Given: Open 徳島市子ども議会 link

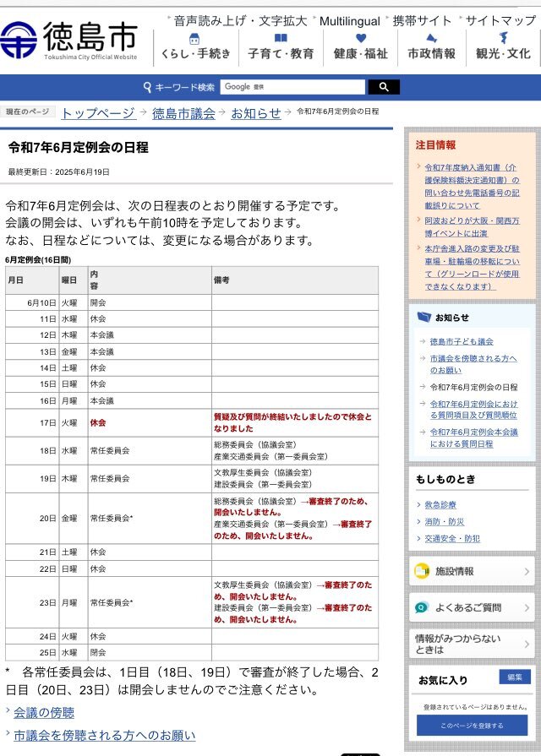Looking at the screenshot, I should pos(462,341).
